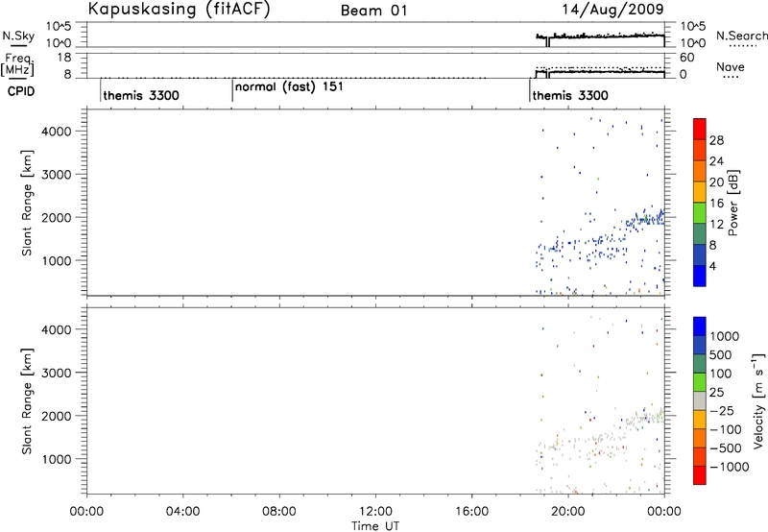The width and height of the screenshot is (768, 532).
Task: Click the red bottom segment of Velocity colorbar
Action: tap(700, 475)
